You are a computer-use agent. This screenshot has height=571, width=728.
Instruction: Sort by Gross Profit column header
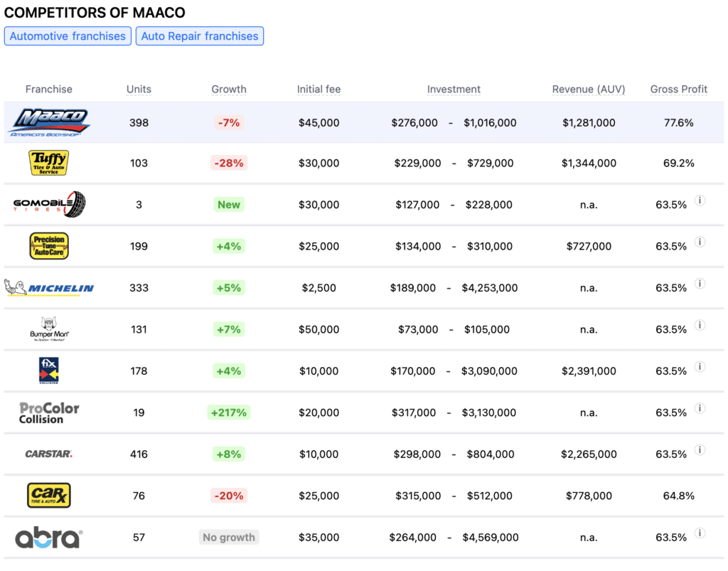pyautogui.click(x=679, y=89)
